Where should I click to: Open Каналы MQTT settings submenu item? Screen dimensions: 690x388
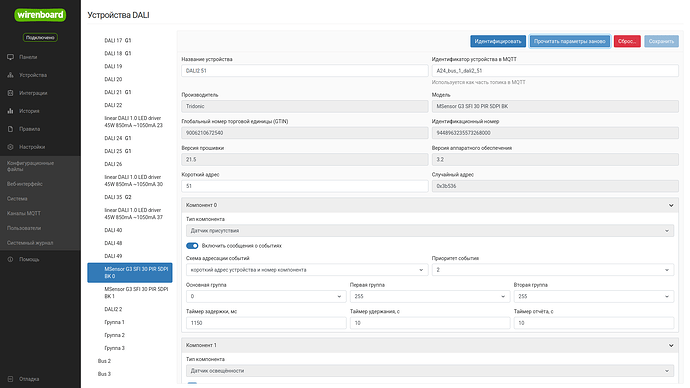click(x=24, y=213)
